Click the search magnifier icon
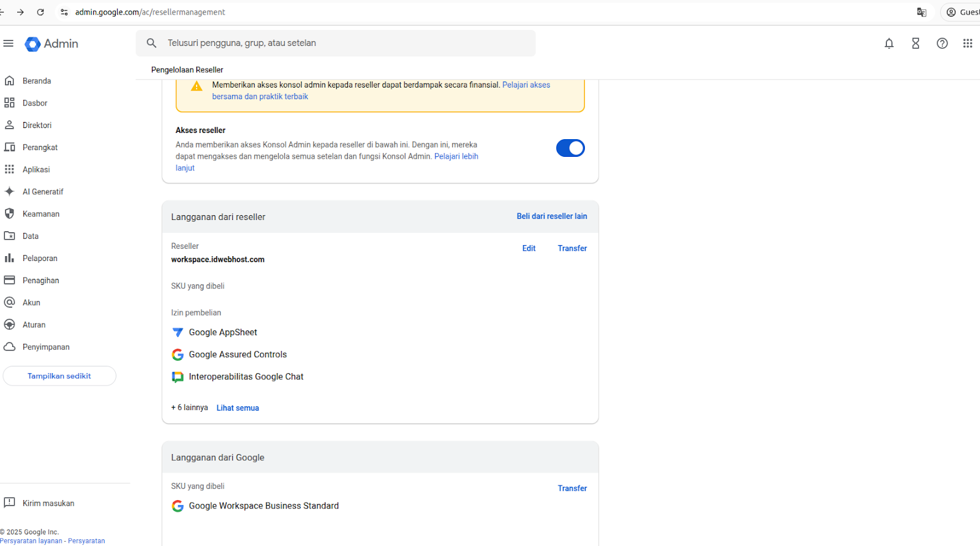980x546 pixels. tap(151, 43)
